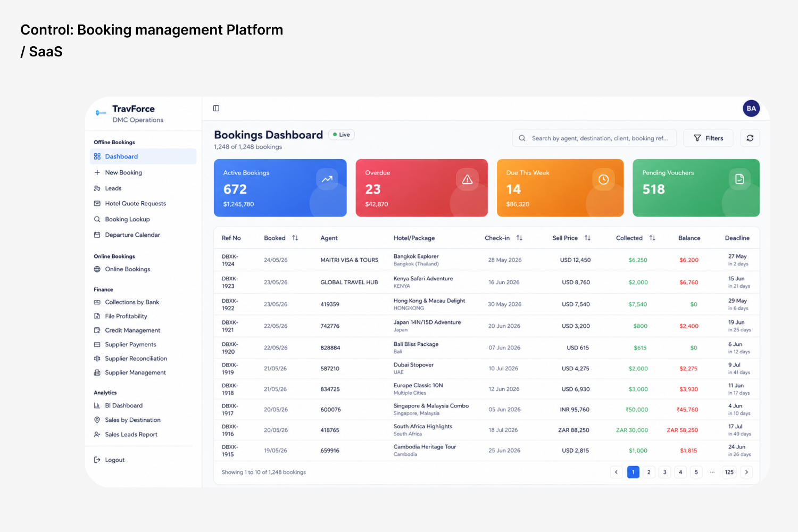Click Cambodia Heritage Tour package
This screenshot has height=532, width=798.
coord(425,447)
